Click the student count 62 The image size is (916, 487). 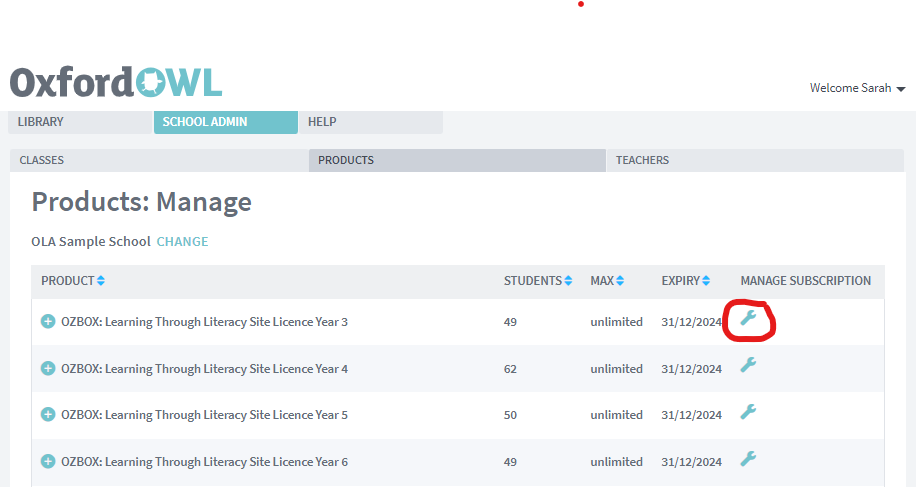point(510,369)
